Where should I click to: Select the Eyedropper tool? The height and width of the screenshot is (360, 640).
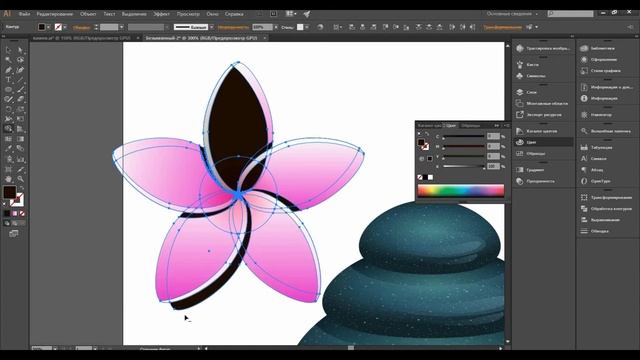[9, 149]
